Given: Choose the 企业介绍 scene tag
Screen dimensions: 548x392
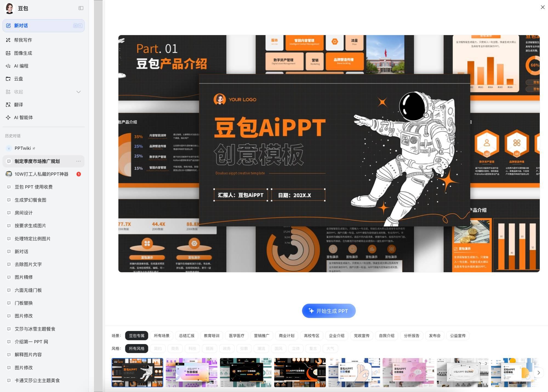Looking at the screenshot, I should 336,336.
